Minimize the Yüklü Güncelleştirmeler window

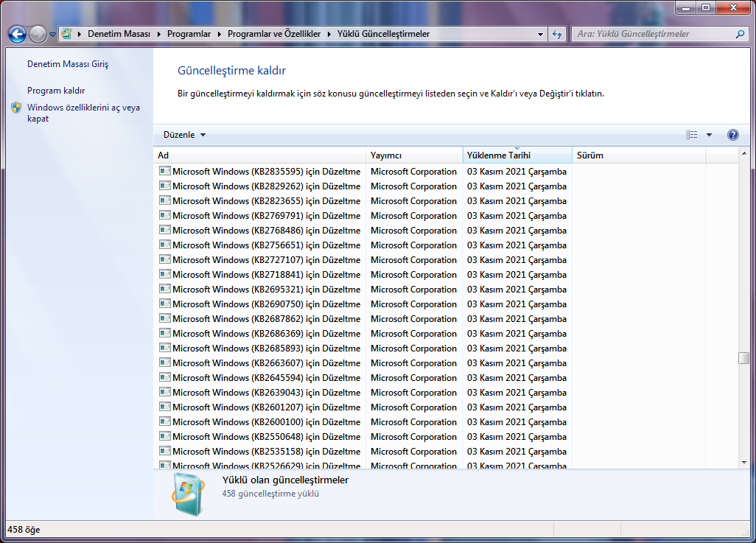685,7
